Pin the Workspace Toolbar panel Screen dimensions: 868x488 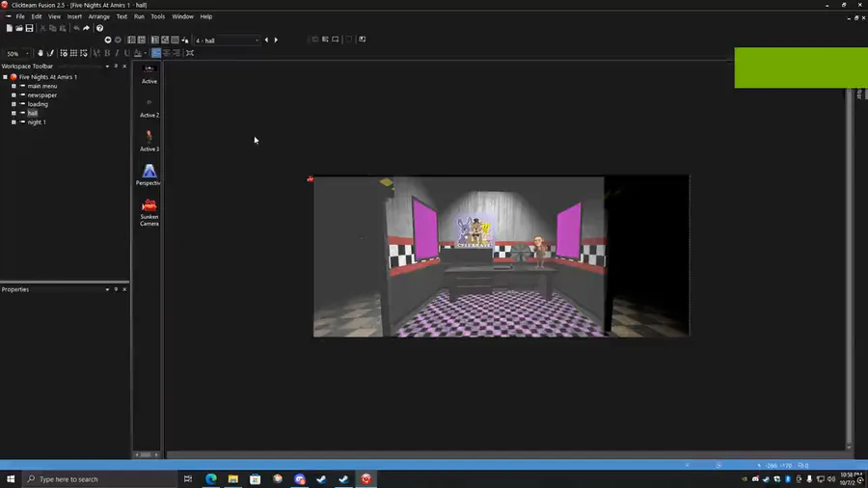click(x=117, y=67)
